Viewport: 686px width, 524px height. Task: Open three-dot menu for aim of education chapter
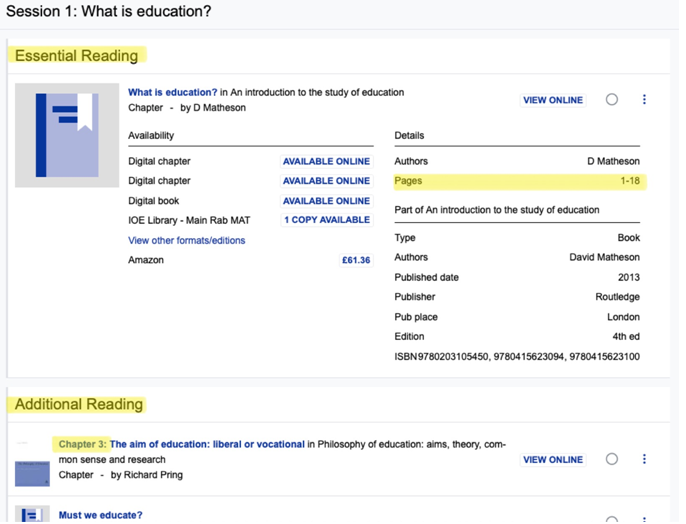coord(644,460)
